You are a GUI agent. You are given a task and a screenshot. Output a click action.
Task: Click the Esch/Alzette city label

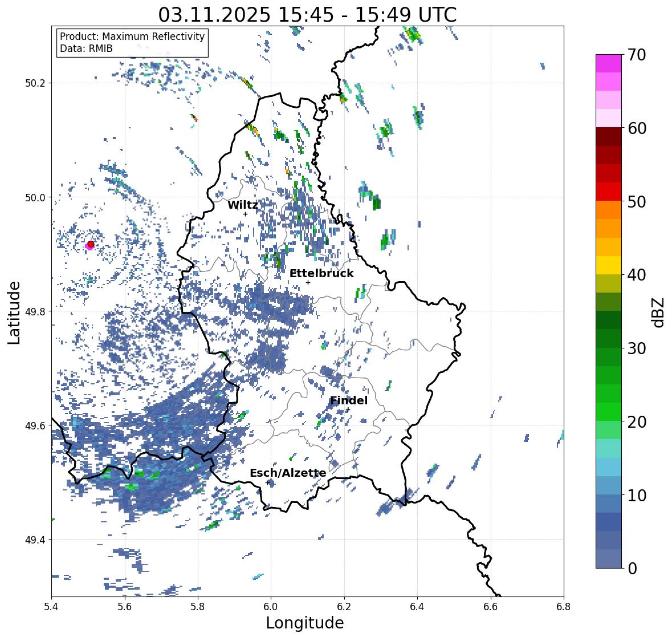[288, 473]
